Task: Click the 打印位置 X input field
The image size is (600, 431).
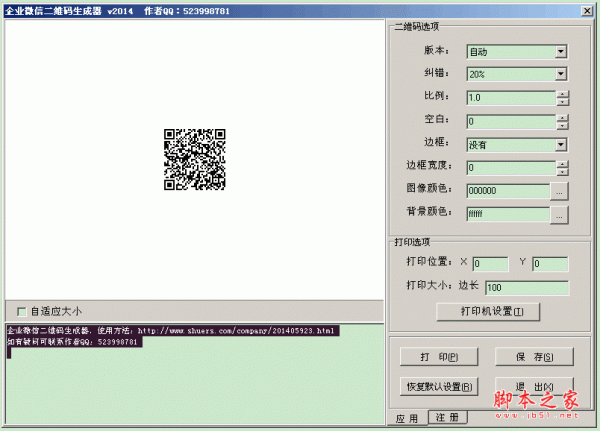Action: point(490,264)
